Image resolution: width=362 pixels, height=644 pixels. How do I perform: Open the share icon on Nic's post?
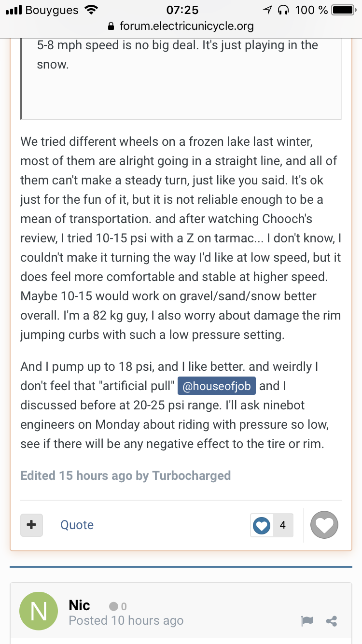332,621
